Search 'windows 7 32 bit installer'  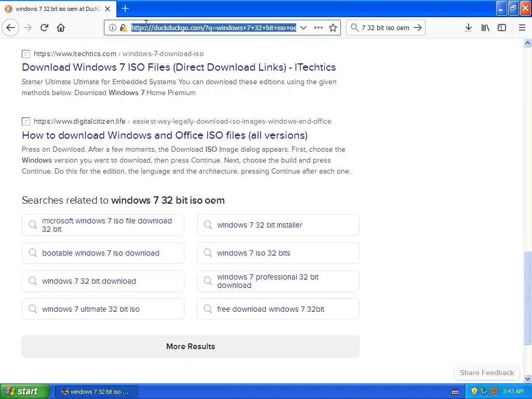[x=278, y=224]
